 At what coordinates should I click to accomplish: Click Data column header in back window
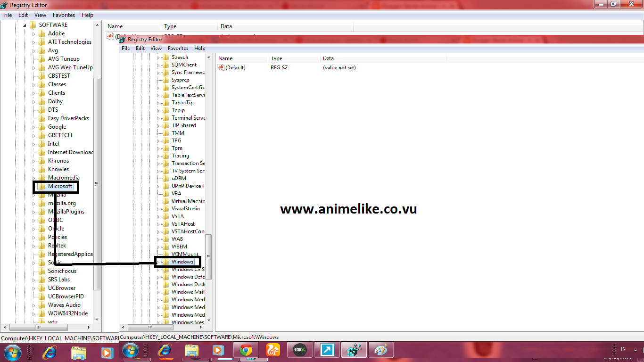point(286,26)
